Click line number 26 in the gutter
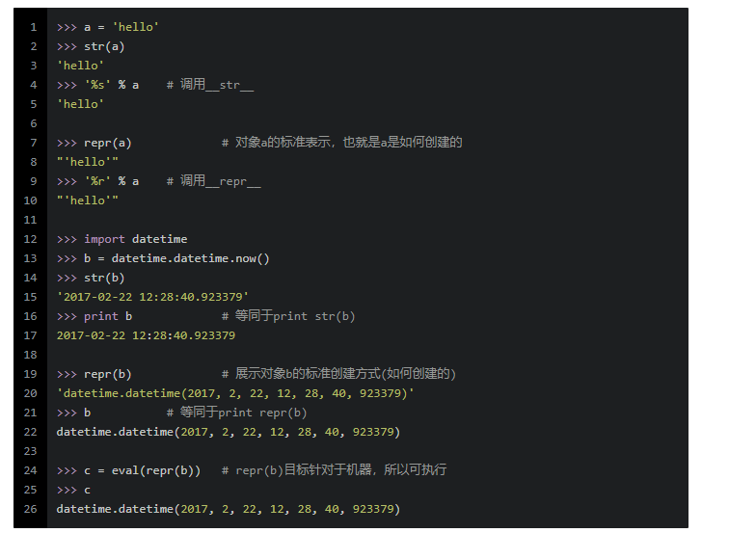Image resolution: width=756 pixels, height=533 pixels. [31, 509]
